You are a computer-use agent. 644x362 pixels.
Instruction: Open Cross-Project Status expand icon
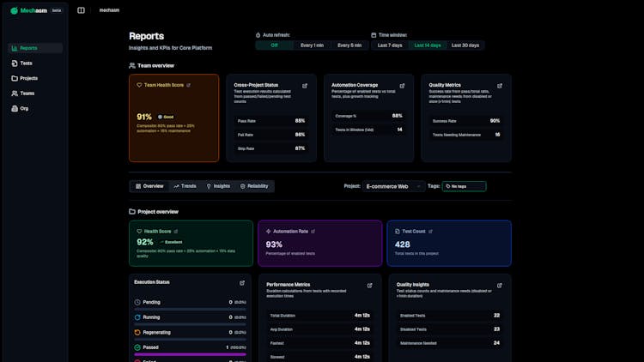click(305, 86)
